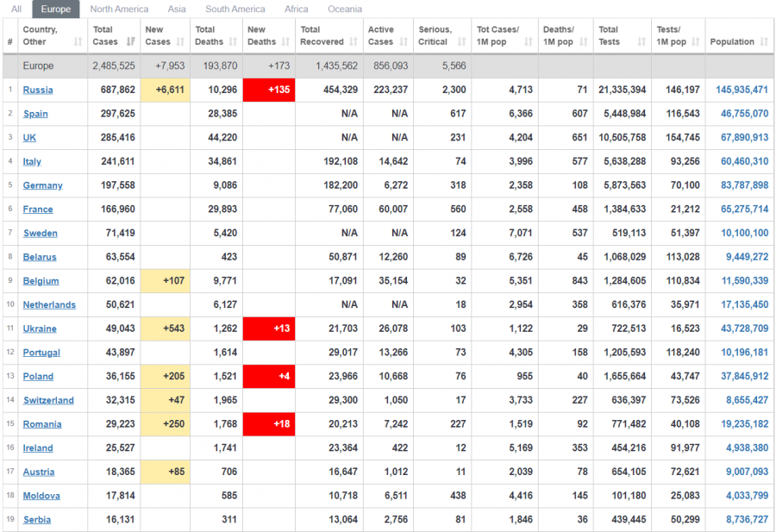Click the Total Tests sort icon
This screenshot has width=776, height=532.
point(641,41)
